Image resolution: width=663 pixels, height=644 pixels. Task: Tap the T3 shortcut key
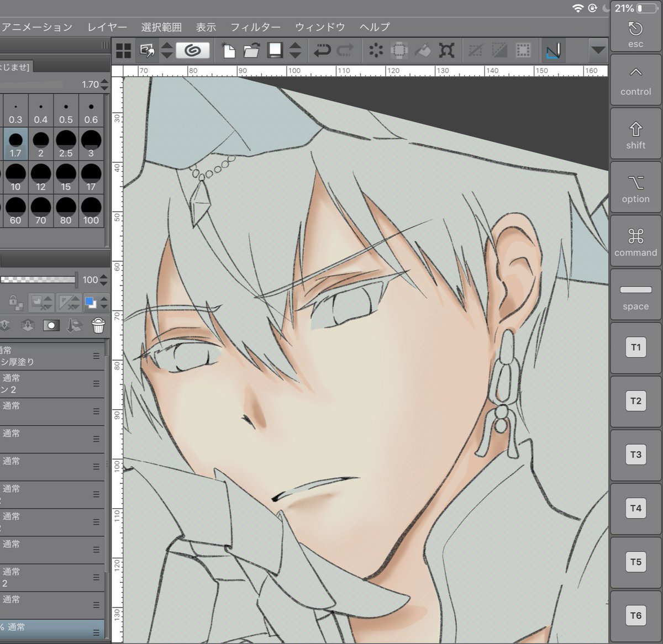tap(635, 455)
